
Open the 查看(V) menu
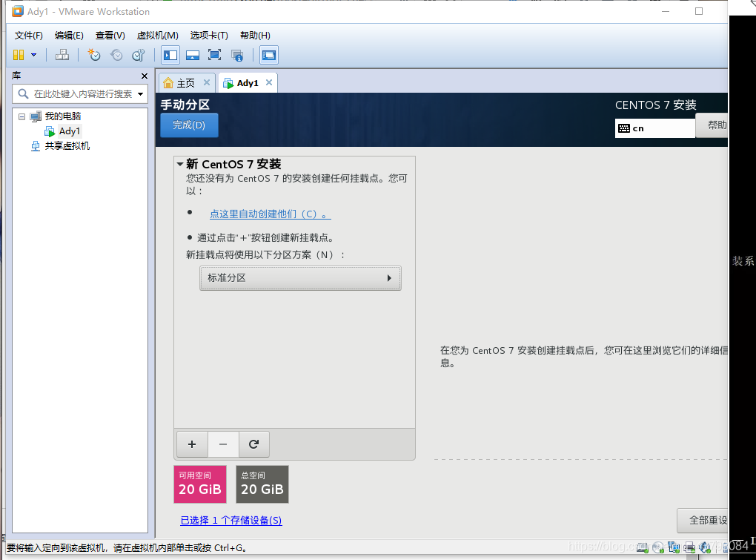(110, 35)
